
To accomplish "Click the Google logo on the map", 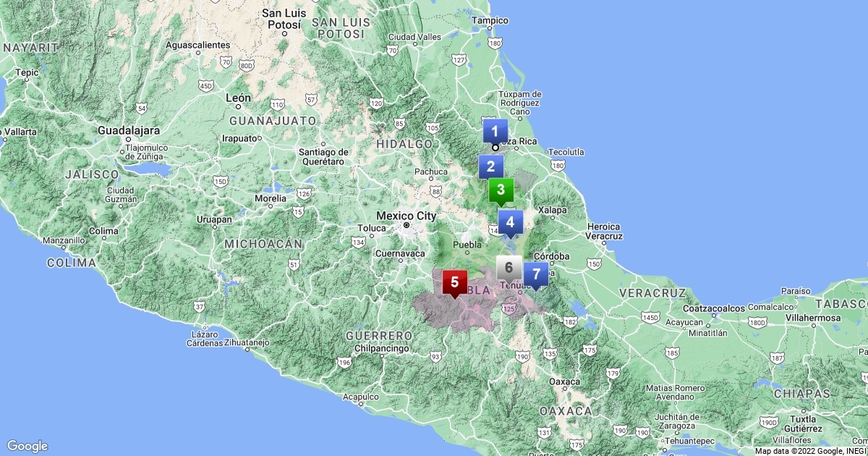I will point(27,446).
